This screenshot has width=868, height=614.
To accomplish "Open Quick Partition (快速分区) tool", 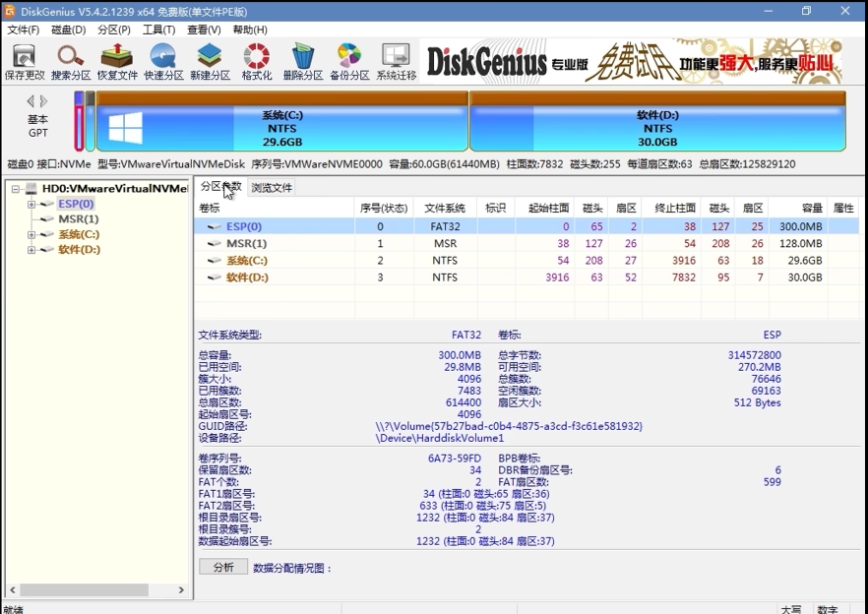I will pyautogui.click(x=163, y=61).
